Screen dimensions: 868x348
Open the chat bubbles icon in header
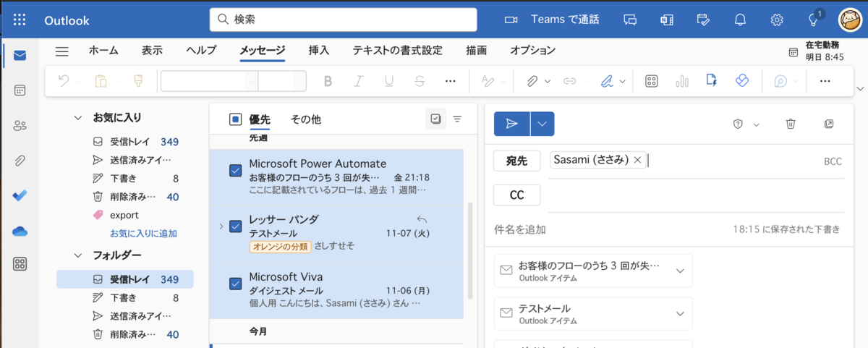tap(630, 20)
